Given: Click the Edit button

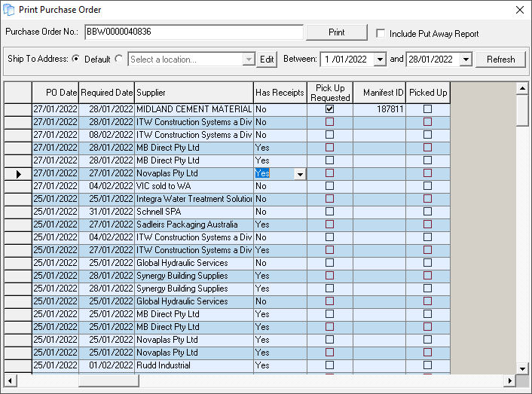Looking at the screenshot, I should click(267, 60).
